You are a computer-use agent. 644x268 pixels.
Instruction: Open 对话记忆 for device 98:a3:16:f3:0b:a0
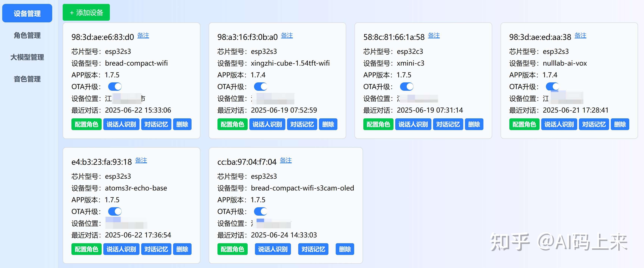coord(302,124)
